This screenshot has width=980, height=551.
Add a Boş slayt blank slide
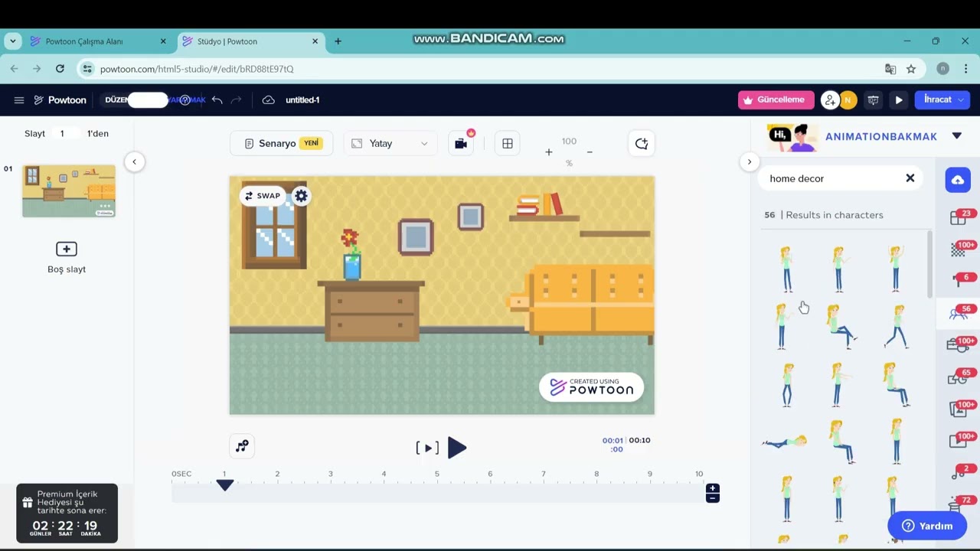(x=67, y=257)
